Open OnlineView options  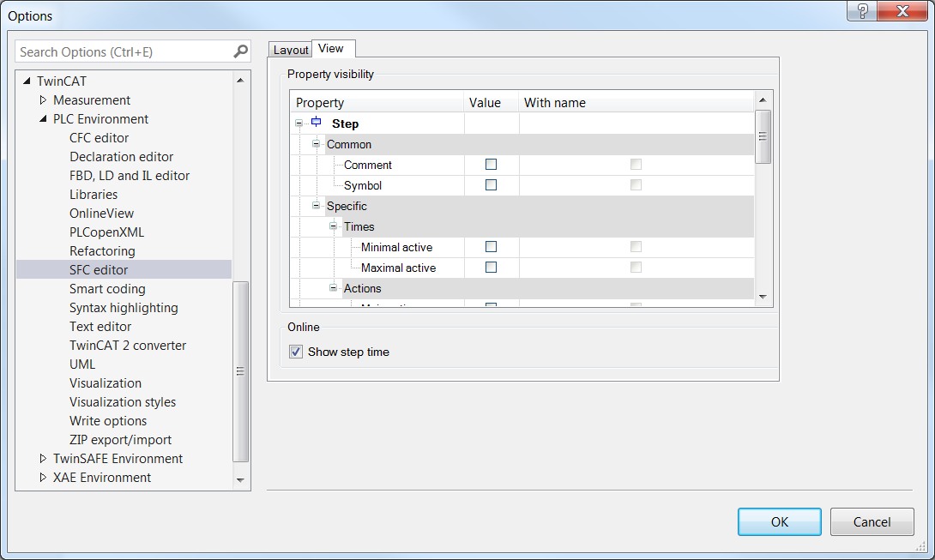click(101, 214)
